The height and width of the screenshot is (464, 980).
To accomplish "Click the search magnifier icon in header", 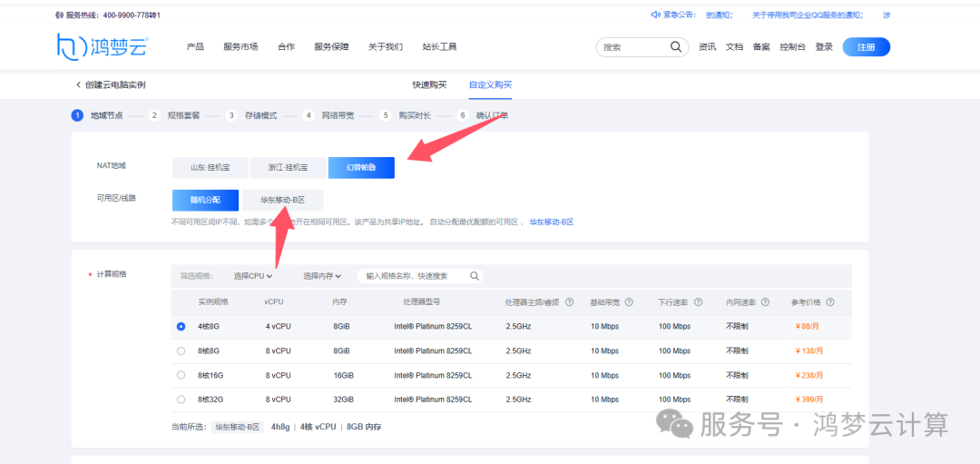I will (x=676, y=47).
